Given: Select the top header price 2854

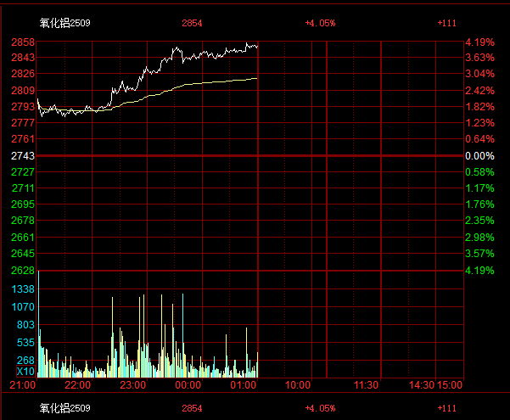Looking at the screenshot, I should click(x=192, y=23).
